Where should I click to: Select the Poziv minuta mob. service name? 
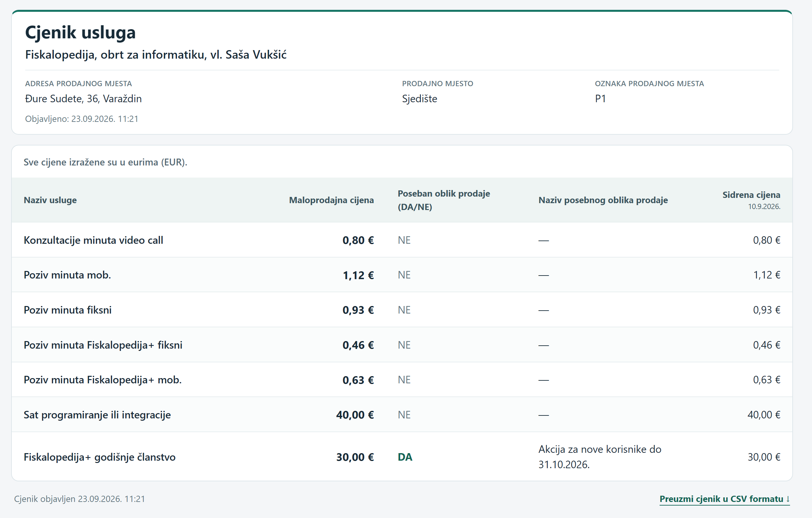pos(67,275)
